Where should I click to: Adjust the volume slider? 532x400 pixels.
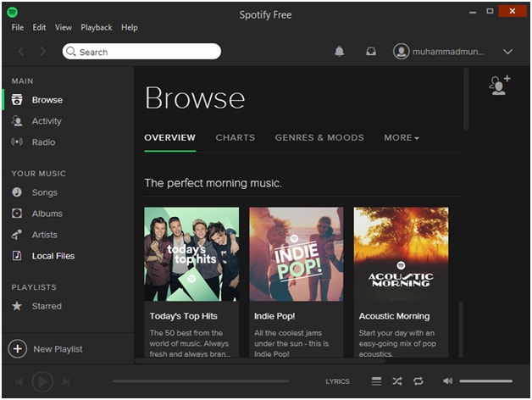point(486,381)
